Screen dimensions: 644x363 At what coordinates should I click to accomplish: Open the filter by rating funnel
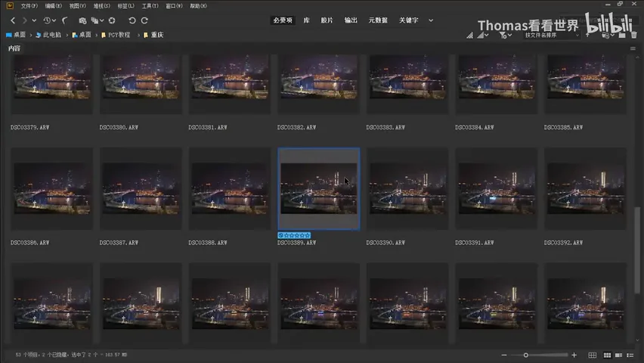505,36
